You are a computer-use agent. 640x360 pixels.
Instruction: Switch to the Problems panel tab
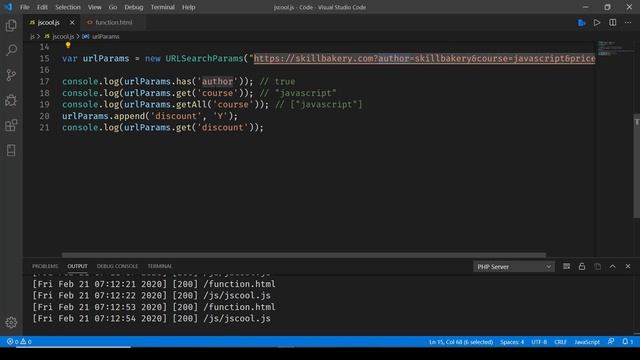[45, 266]
